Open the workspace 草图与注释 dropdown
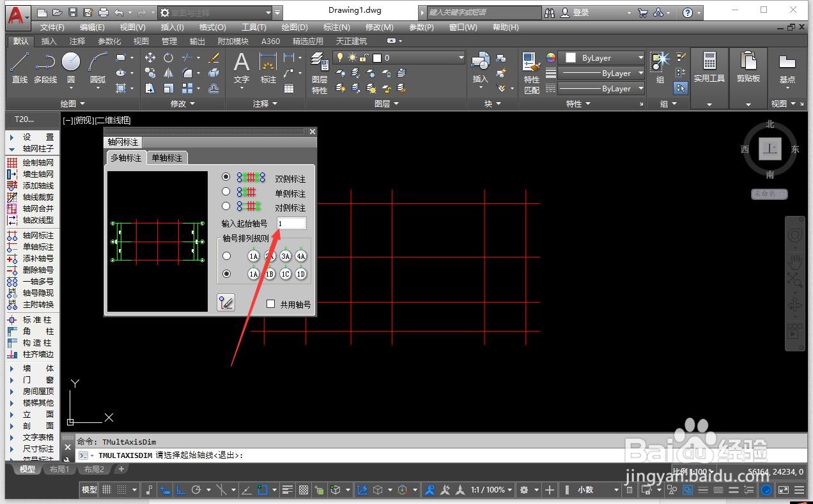The width and height of the screenshot is (813, 504). [214, 12]
